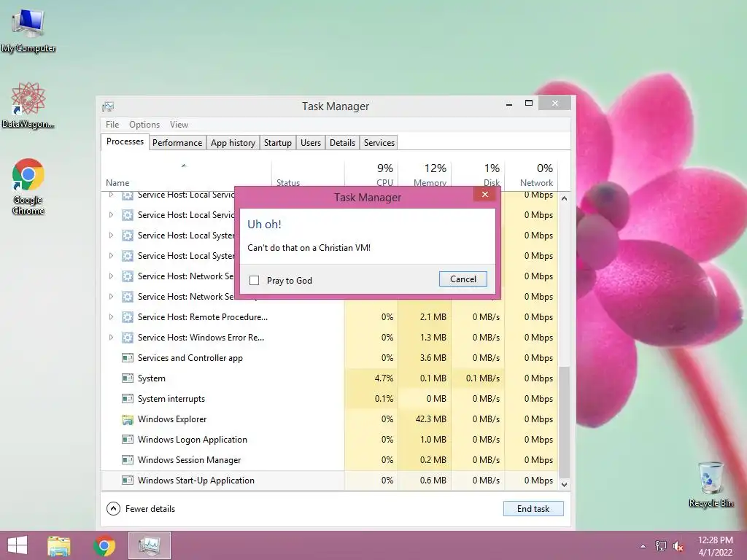
Task: Close the Uh oh dialog with X
Action: 485,194
